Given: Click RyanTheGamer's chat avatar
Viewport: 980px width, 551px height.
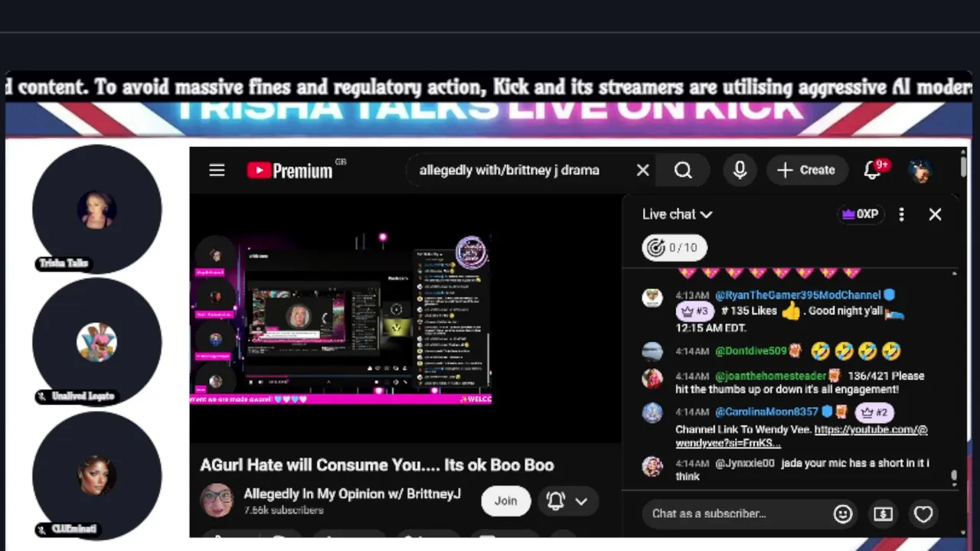Looking at the screenshot, I should [x=652, y=298].
